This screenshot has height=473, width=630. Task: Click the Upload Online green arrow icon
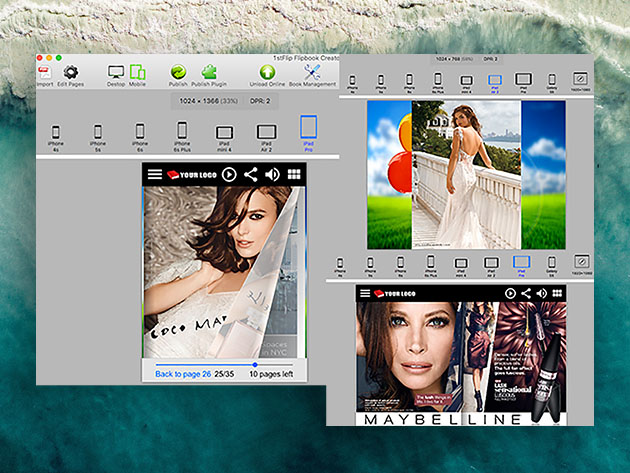click(x=267, y=73)
